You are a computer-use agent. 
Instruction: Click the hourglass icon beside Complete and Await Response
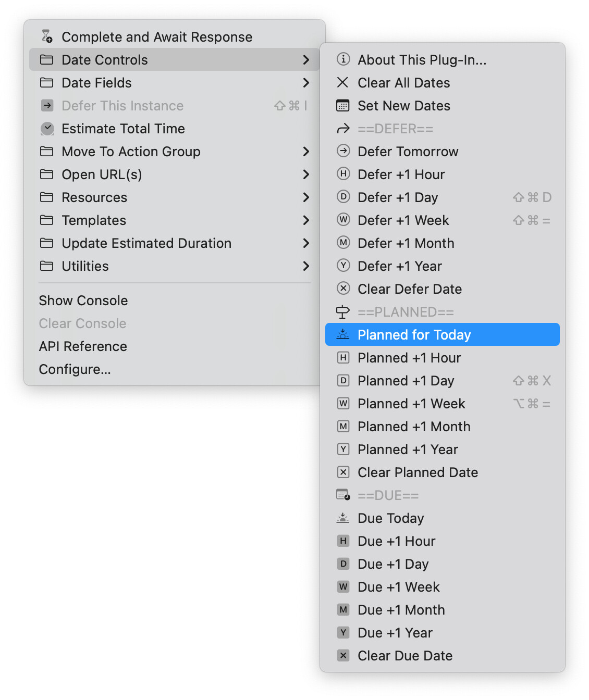pyautogui.click(x=47, y=36)
